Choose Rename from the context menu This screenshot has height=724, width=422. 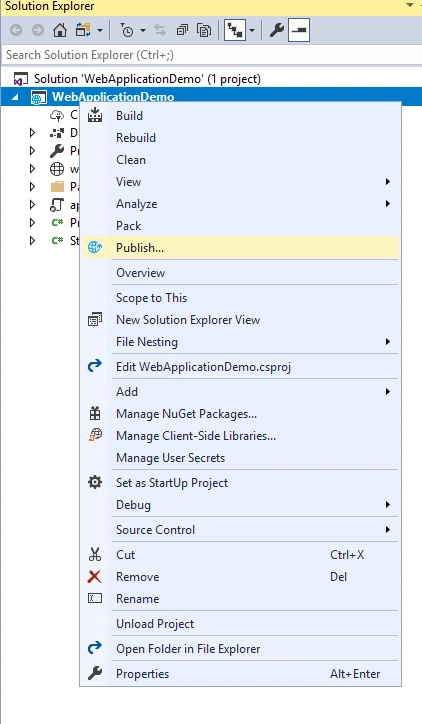tap(240, 599)
